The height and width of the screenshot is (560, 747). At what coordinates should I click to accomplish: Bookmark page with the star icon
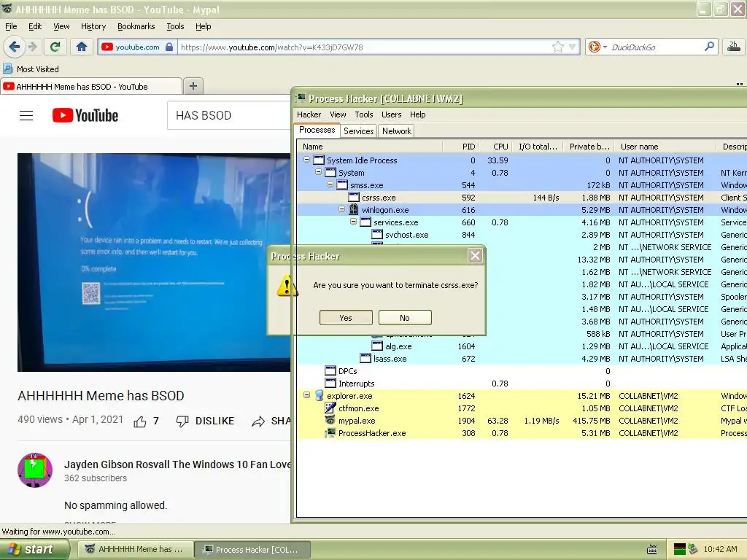557,47
